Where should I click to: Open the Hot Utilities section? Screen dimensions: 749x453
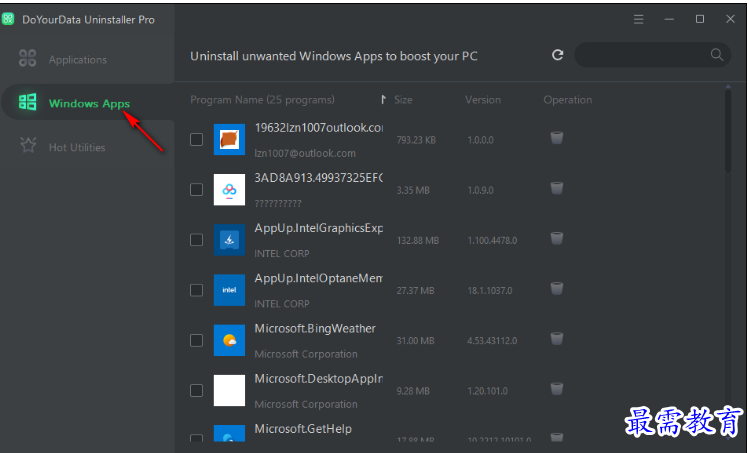77,147
